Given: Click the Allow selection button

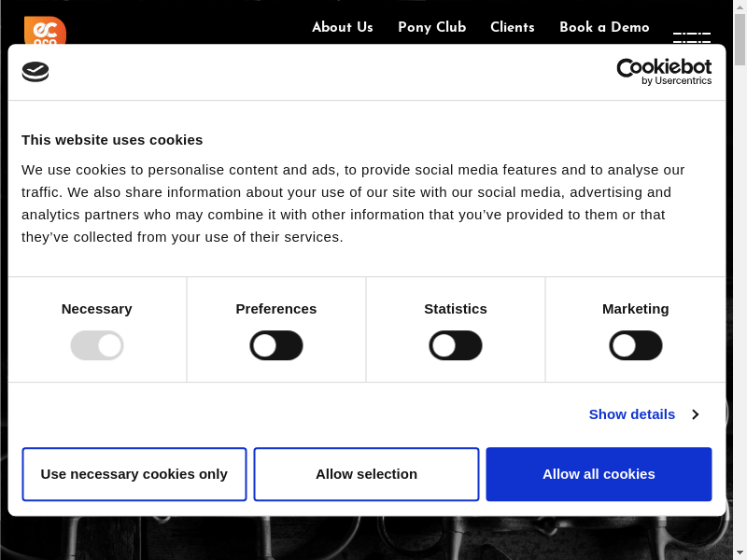Looking at the screenshot, I should pos(366,474).
